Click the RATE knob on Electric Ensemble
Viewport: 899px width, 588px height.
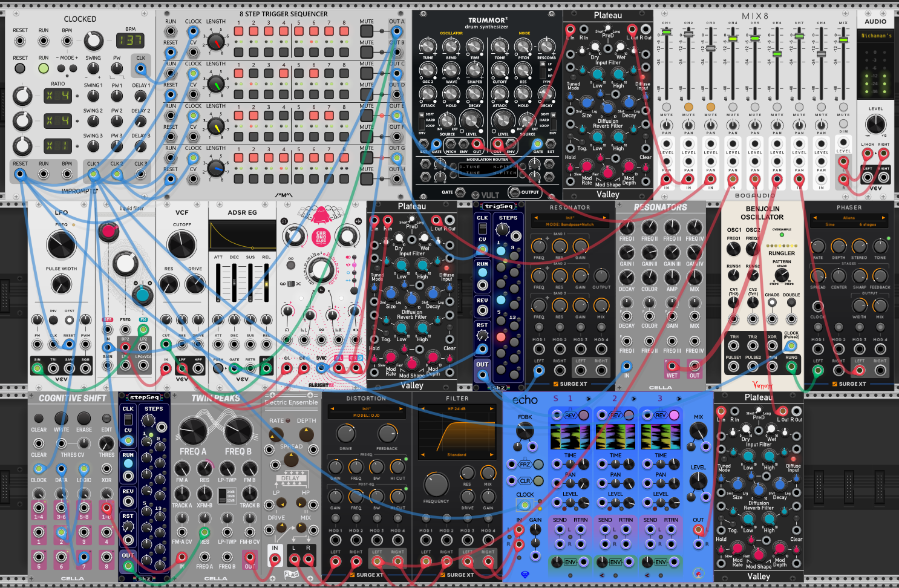(276, 435)
